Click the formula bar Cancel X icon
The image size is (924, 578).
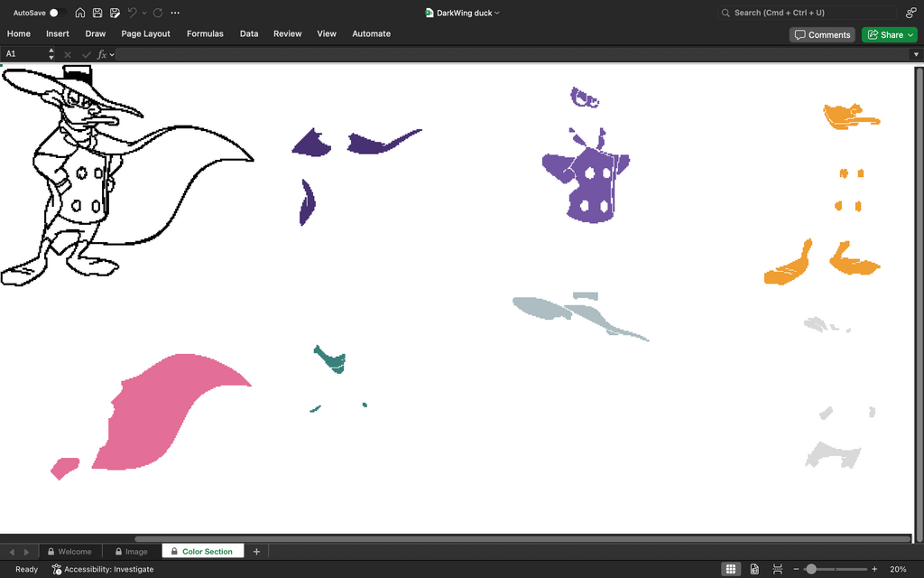click(68, 54)
